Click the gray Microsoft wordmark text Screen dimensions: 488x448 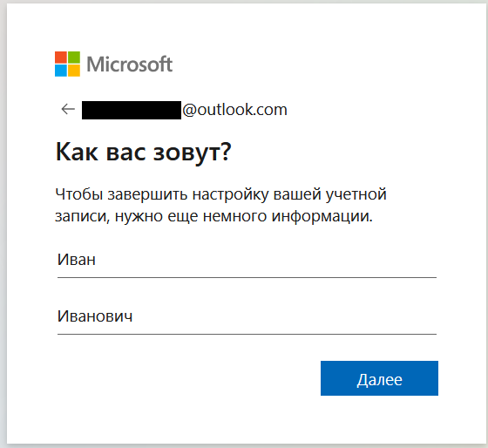130,64
